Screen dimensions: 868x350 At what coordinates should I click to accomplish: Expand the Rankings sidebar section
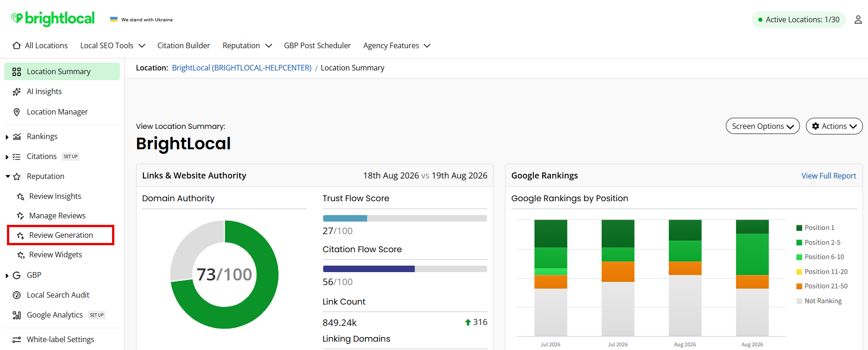click(x=7, y=137)
